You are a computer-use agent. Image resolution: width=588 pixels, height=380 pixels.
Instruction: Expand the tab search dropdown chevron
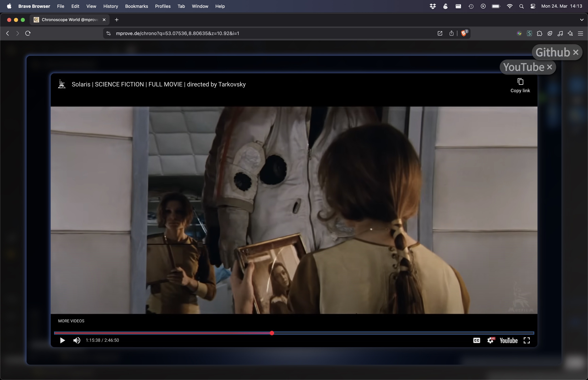582,20
